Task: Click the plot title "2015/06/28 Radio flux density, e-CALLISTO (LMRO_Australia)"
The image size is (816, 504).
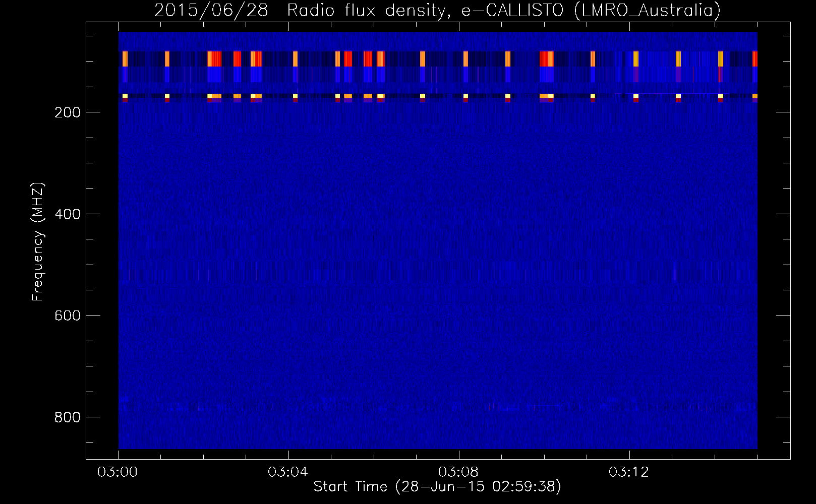Action: pos(437,11)
